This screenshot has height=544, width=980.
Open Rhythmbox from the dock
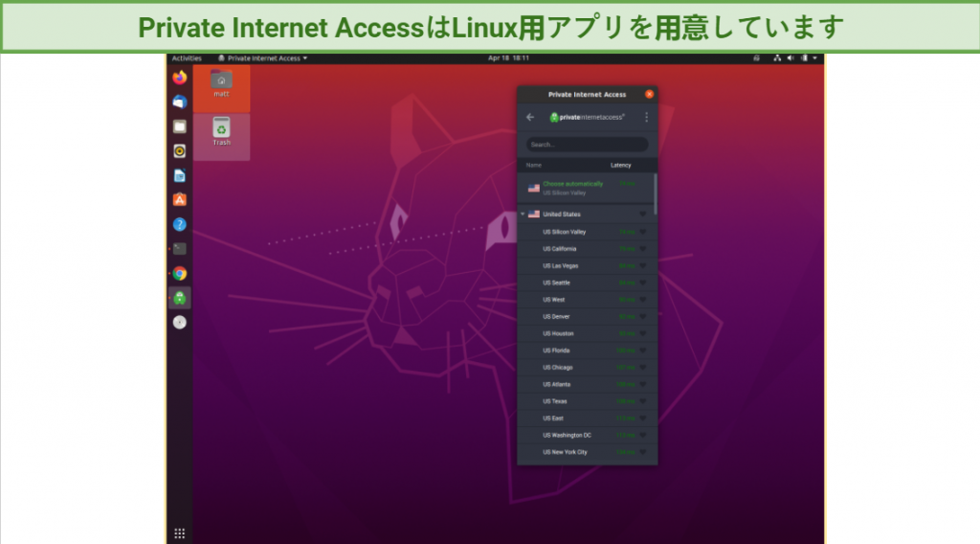pos(179,150)
